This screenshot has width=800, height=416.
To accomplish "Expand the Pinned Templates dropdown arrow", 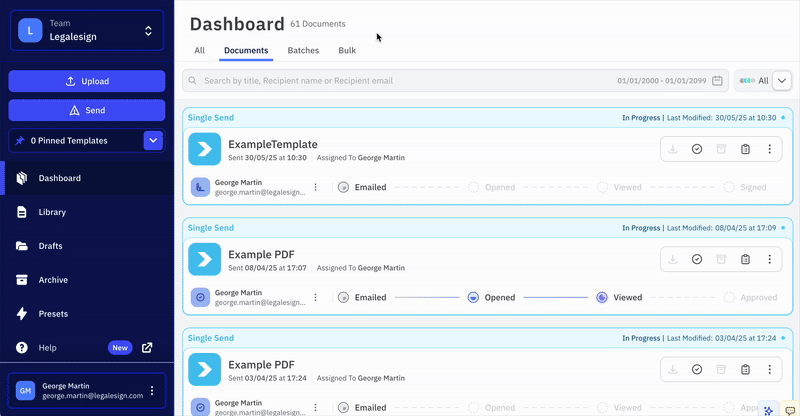I will click(x=153, y=140).
